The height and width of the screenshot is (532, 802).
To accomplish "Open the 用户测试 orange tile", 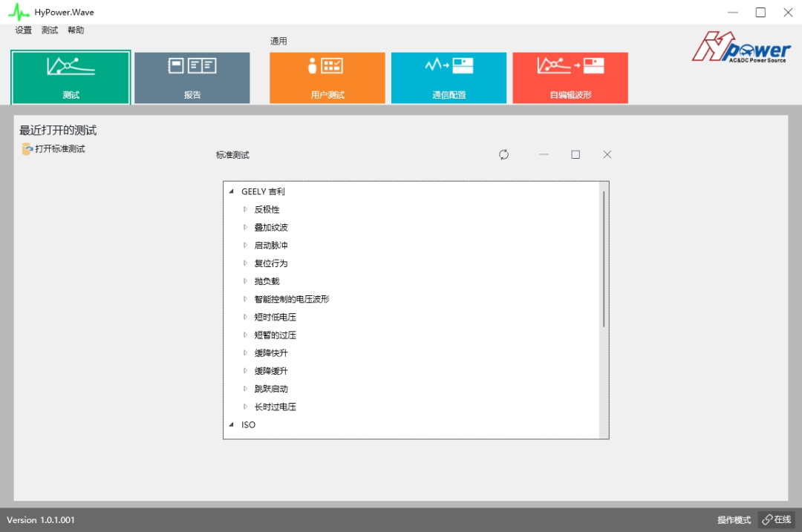I will [327, 78].
